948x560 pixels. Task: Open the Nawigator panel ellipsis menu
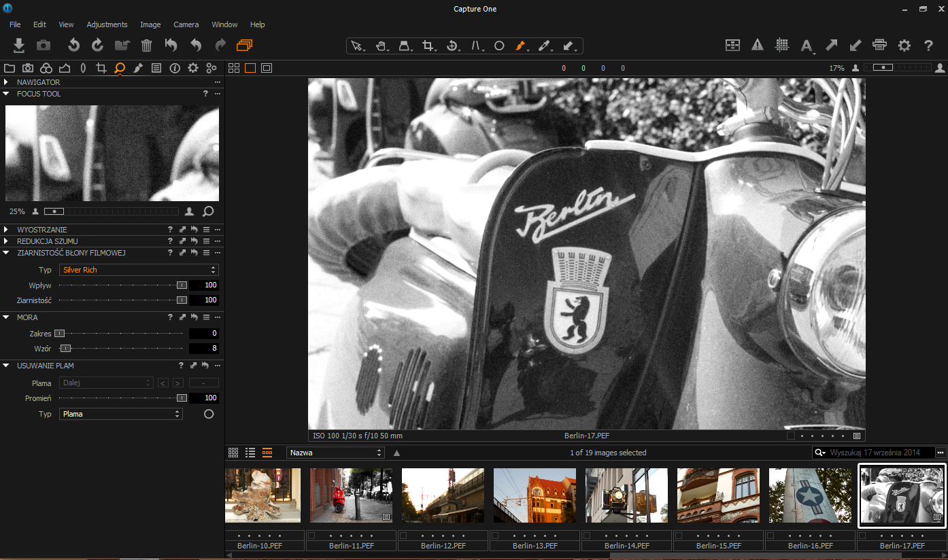(218, 82)
